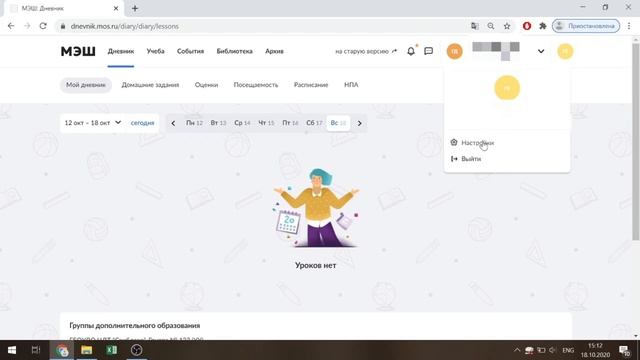Click the МЭШ logo
Image resolution: width=640 pixels, height=360 pixels.
(x=78, y=51)
